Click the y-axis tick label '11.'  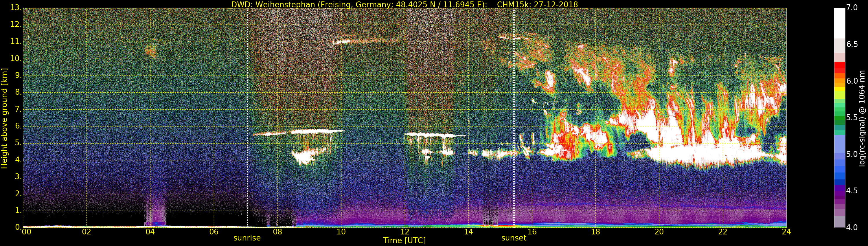[x=16, y=41]
